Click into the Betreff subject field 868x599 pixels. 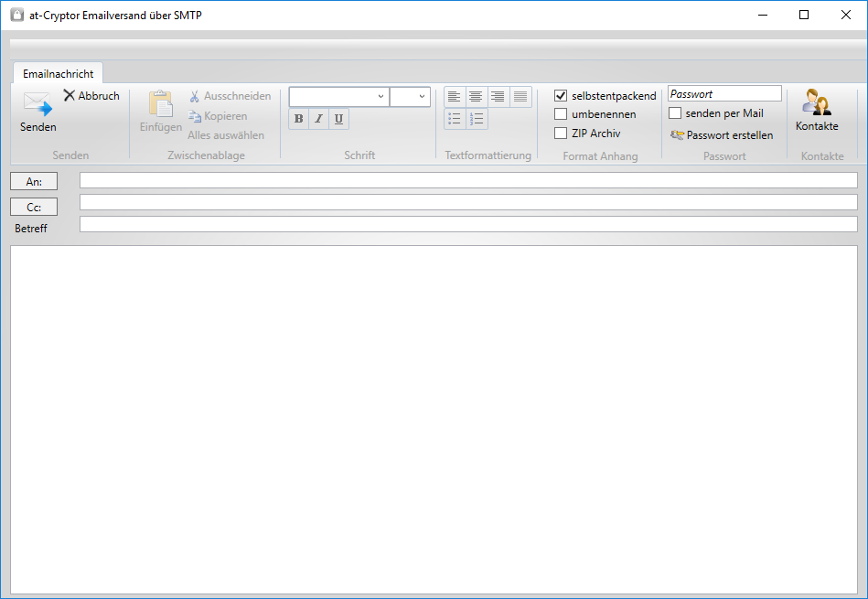coord(468,224)
